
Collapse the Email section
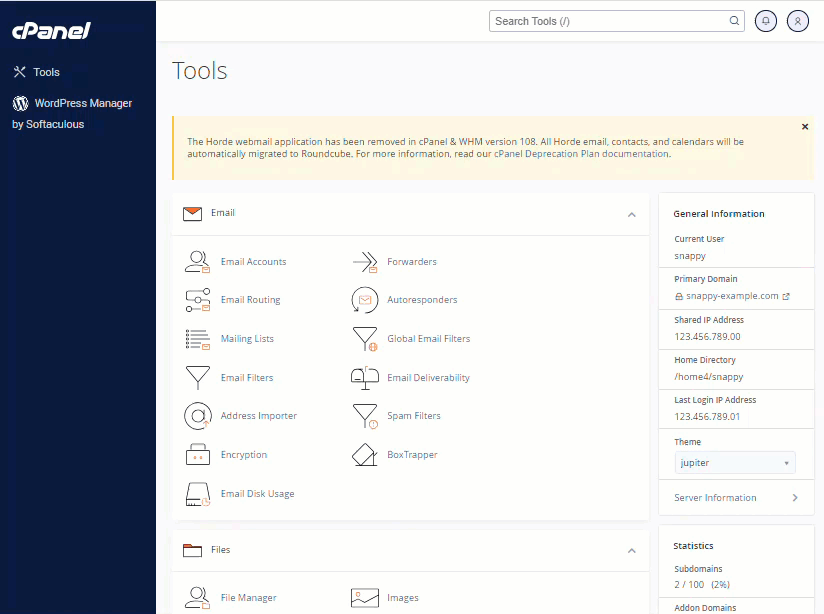point(631,214)
